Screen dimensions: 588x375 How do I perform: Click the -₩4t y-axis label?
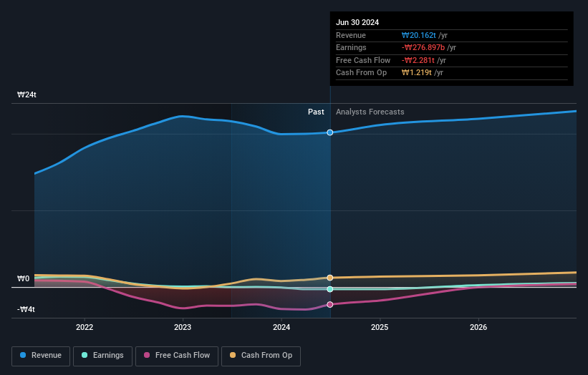[26, 309]
